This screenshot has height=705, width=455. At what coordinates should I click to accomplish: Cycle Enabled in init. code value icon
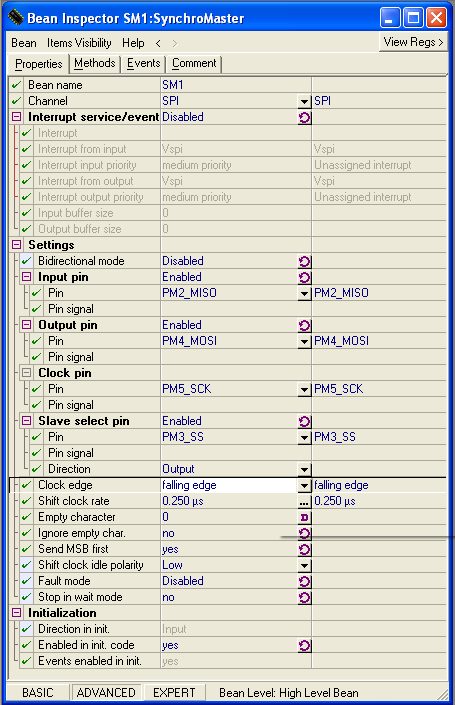pos(304,646)
